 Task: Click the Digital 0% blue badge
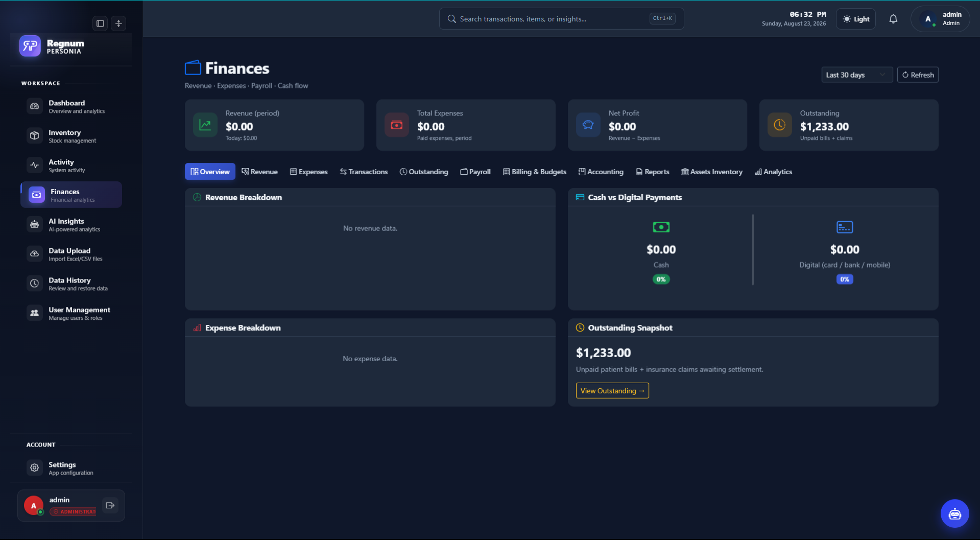pos(845,279)
